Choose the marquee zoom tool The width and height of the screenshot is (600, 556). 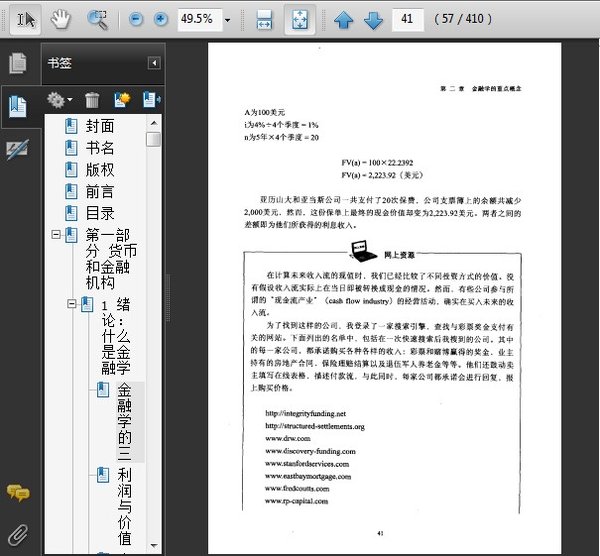click(97, 19)
